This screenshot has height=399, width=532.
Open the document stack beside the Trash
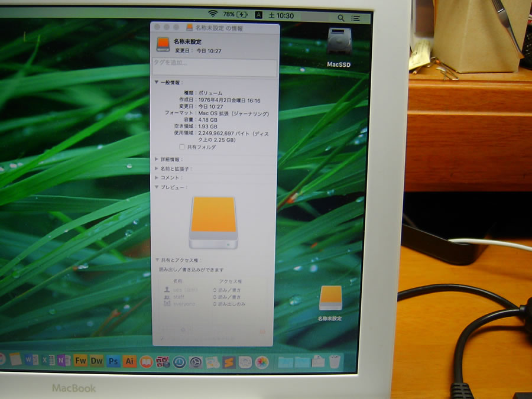point(318,361)
